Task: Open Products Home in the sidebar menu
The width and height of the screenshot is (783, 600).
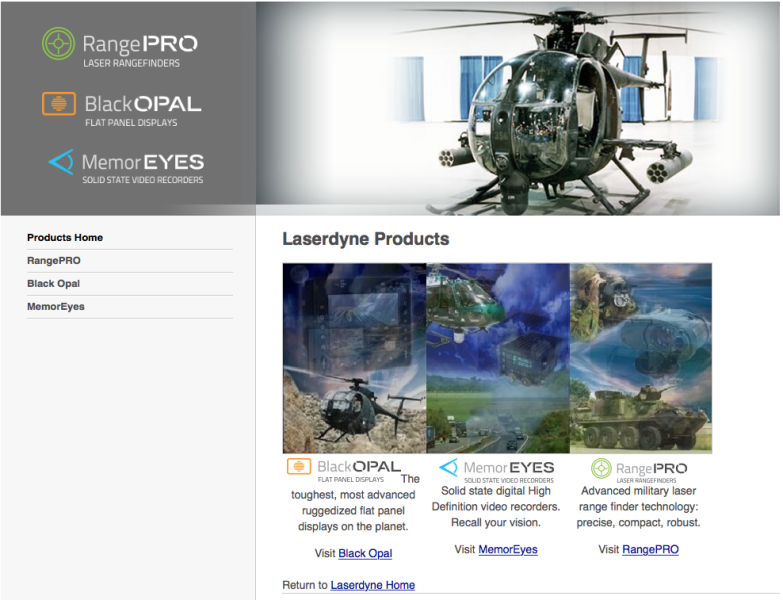Action: click(65, 238)
